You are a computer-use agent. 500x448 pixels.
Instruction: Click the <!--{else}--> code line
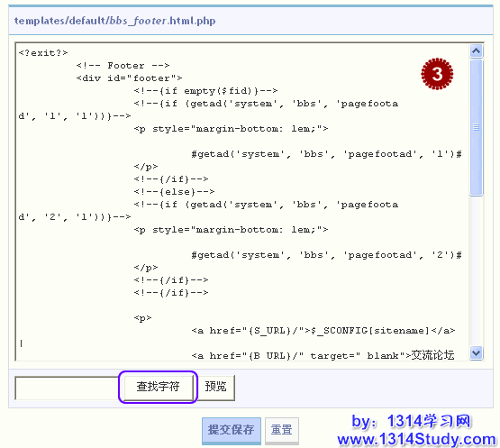click(x=174, y=192)
